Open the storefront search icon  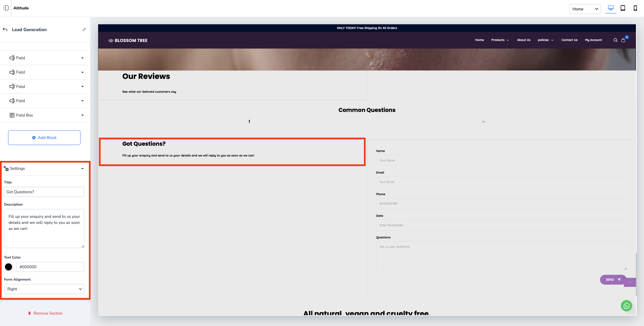pyautogui.click(x=615, y=40)
